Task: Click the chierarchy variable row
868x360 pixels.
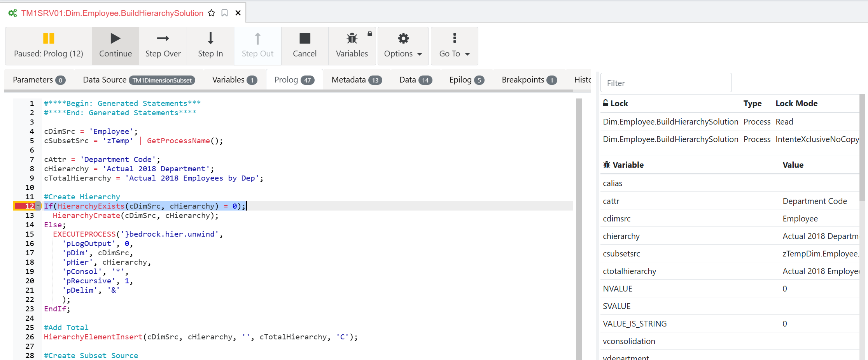Action: [x=730, y=236]
